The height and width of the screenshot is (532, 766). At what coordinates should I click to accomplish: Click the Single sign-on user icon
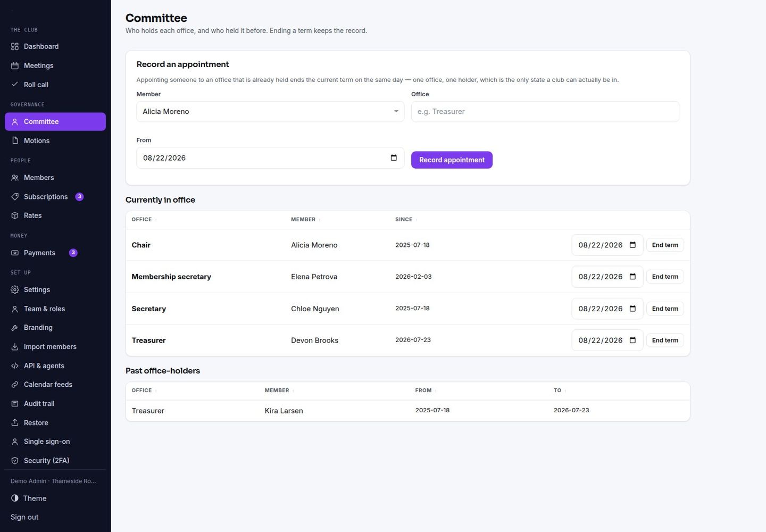15,442
